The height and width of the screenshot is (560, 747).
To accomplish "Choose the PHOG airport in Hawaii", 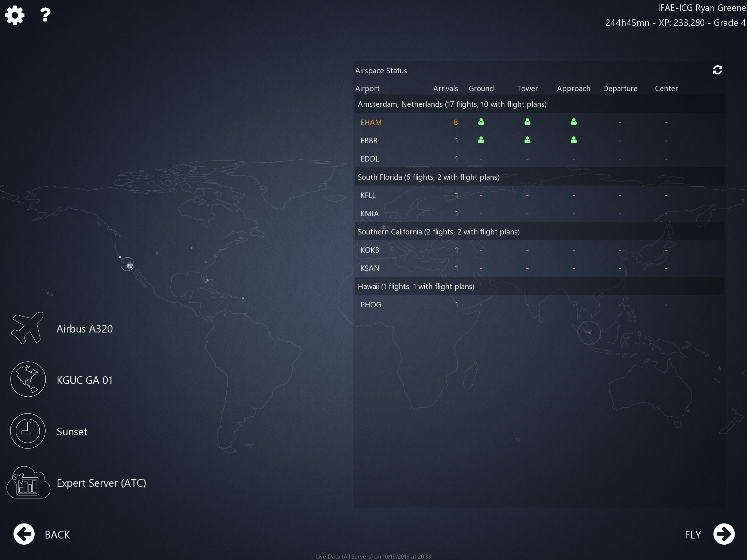I will pyautogui.click(x=371, y=305).
